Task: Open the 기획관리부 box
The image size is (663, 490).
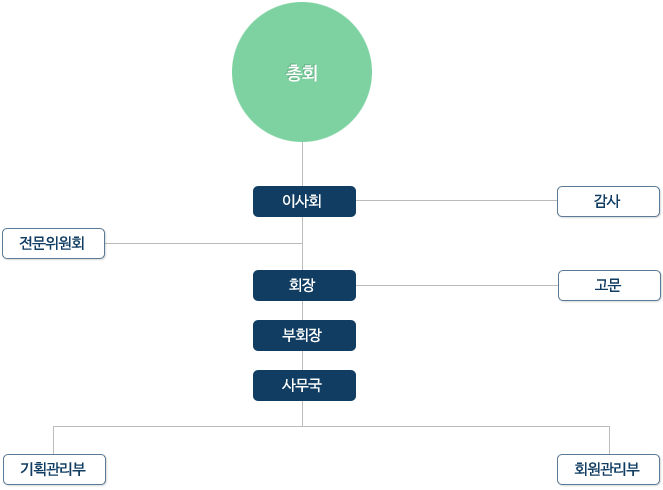Action: pyautogui.click(x=54, y=469)
